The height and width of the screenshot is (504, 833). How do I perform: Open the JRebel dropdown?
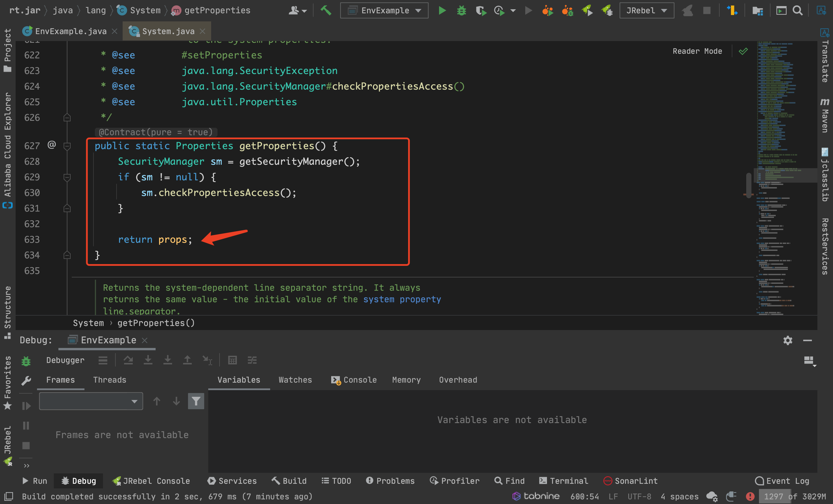[646, 10]
